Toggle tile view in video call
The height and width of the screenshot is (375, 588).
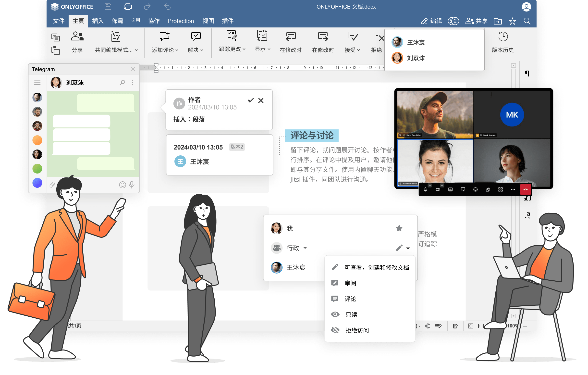(501, 189)
